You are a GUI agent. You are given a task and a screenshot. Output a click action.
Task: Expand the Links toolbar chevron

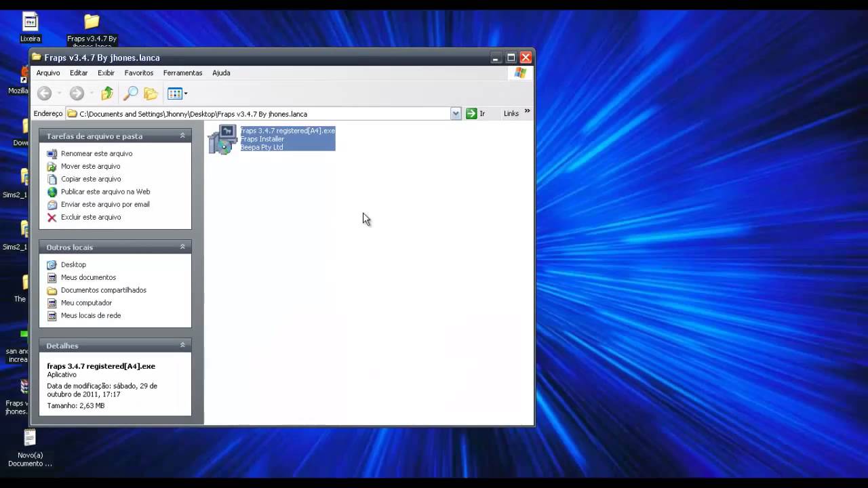click(x=527, y=112)
